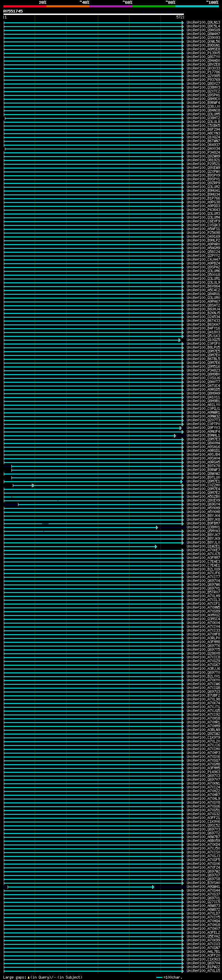Select hit label UniRef100_Q38JJ0

(x=203, y=106)
